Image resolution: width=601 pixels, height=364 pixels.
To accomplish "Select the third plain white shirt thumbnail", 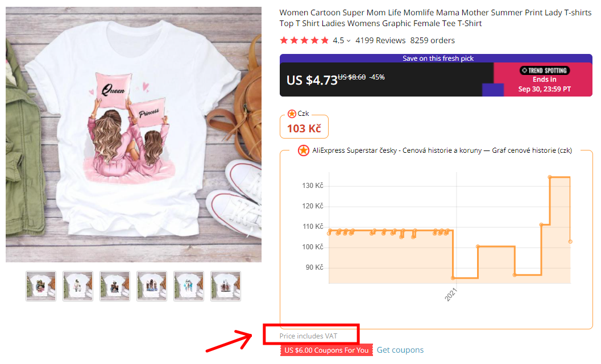I will pyautogui.click(x=114, y=286).
